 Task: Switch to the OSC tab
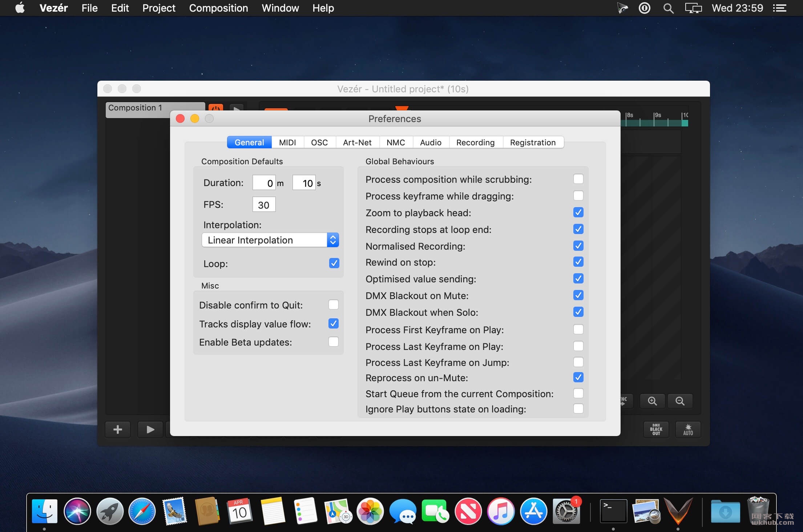319,142
